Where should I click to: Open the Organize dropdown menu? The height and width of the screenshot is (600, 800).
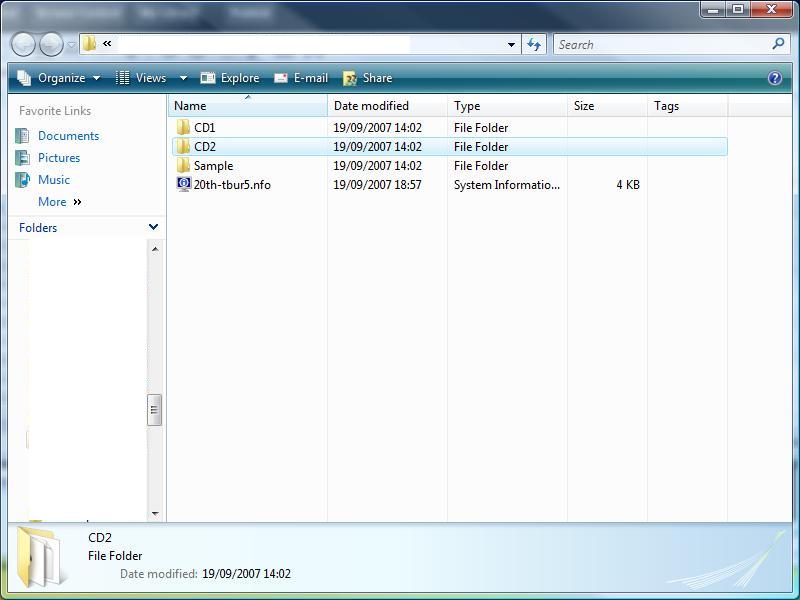59,78
